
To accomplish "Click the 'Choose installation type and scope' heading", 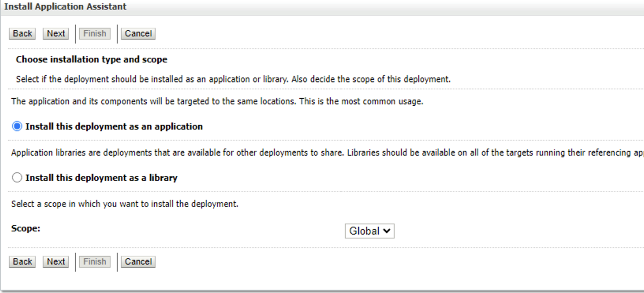I will point(92,60).
